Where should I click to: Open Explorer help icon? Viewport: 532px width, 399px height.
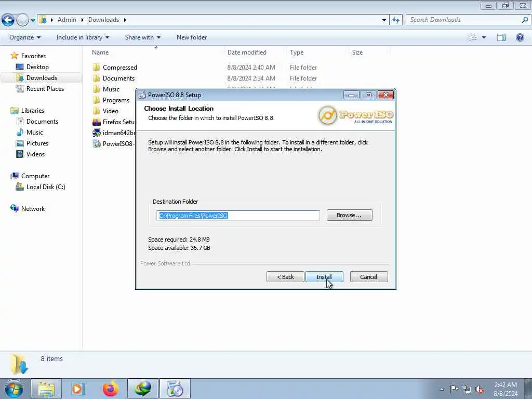coord(520,37)
